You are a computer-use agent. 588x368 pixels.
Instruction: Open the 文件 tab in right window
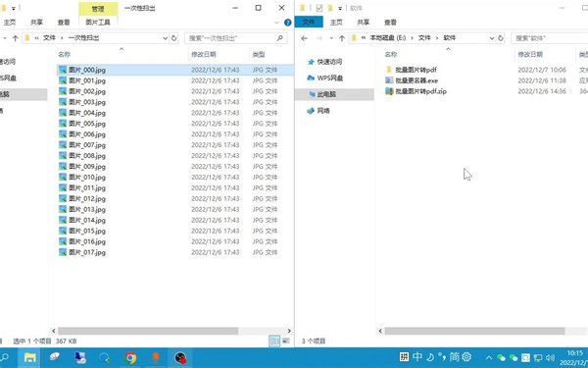[309, 23]
